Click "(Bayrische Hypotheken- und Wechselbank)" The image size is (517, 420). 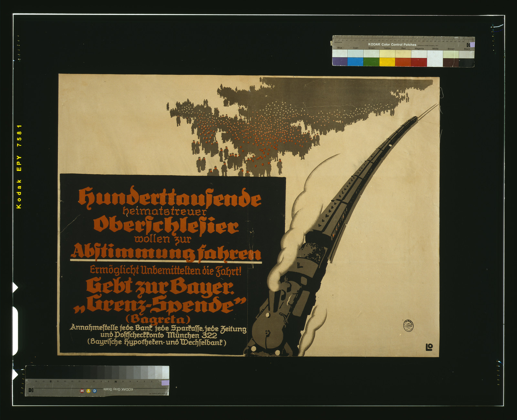coord(157,342)
